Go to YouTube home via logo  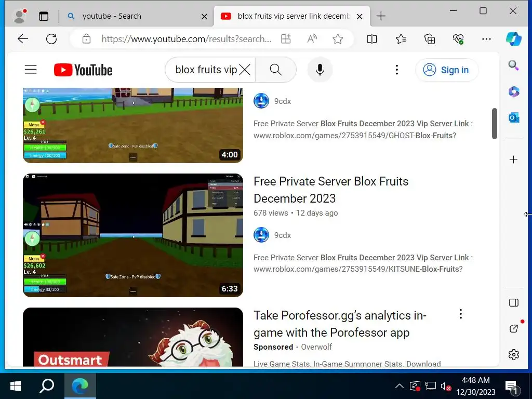[83, 70]
